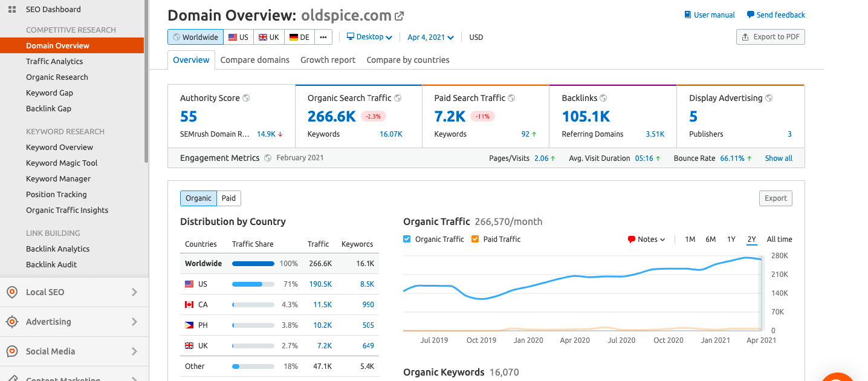Image resolution: width=868 pixels, height=381 pixels.
Task: Click the Send feedback chat icon
Action: tap(750, 15)
